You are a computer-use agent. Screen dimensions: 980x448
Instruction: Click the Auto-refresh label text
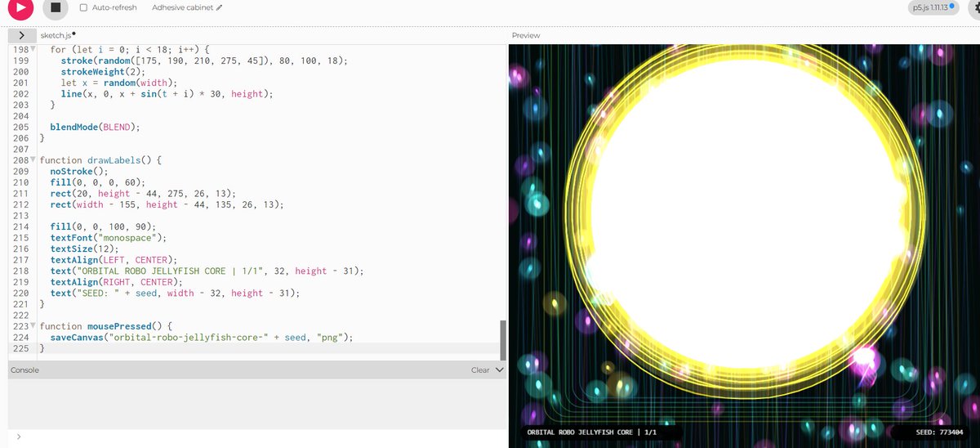point(114,7)
